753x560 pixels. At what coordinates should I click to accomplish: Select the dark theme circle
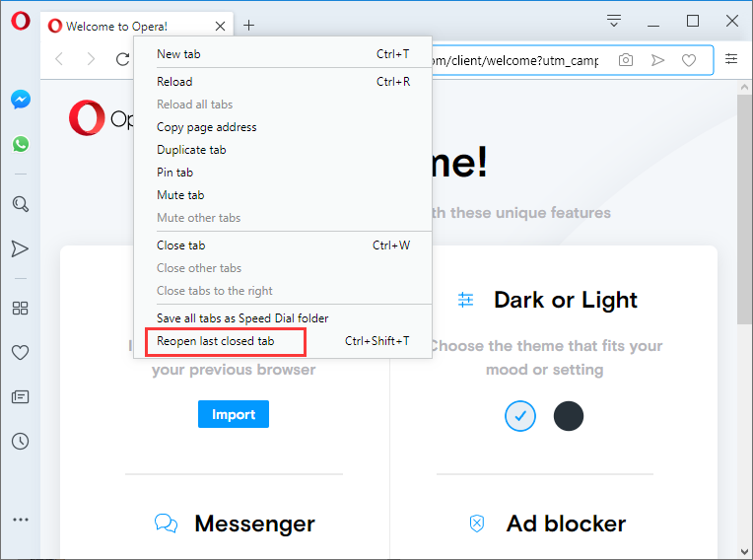tap(569, 416)
